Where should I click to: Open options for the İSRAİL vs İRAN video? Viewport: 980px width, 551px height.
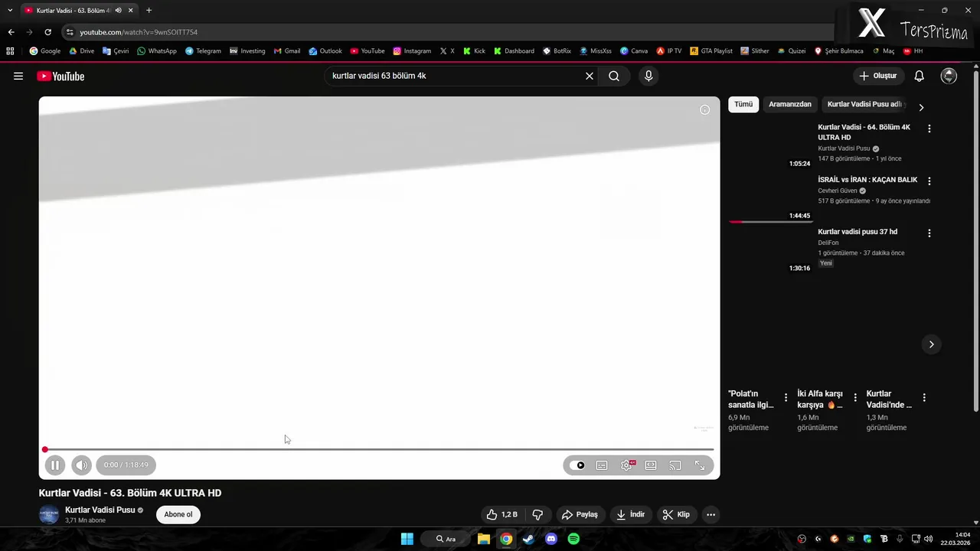coord(929,181)
